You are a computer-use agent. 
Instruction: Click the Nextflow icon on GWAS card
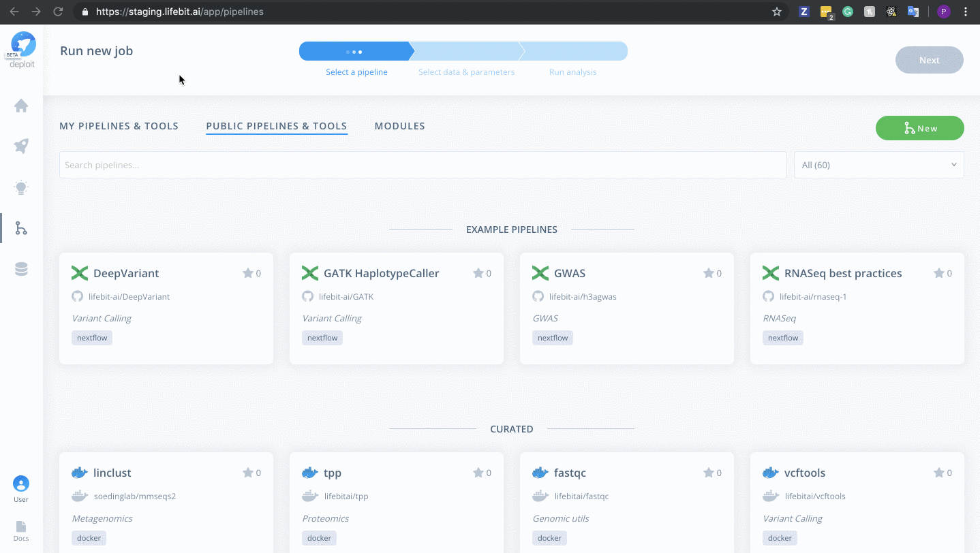(540, 273)
